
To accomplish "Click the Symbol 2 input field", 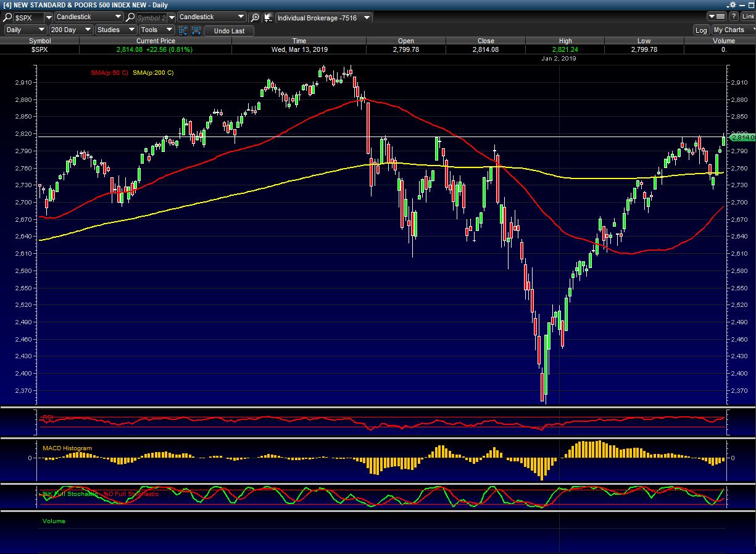I will coord(151,18).
